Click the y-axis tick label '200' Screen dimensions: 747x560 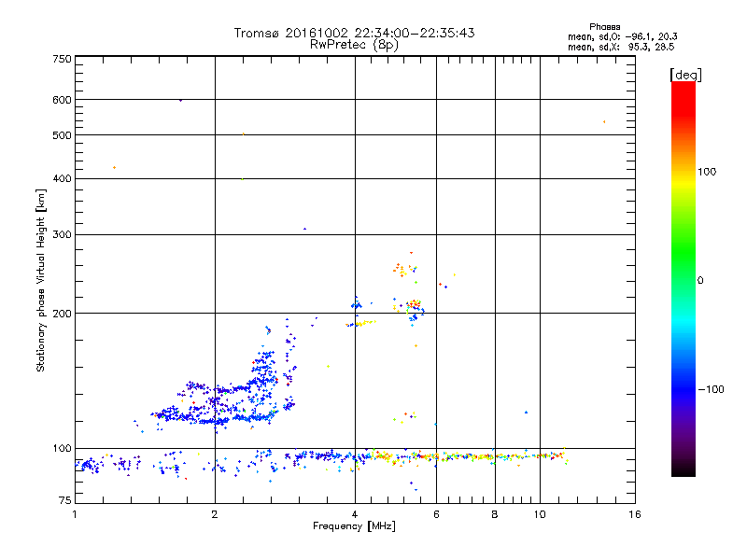62,314
